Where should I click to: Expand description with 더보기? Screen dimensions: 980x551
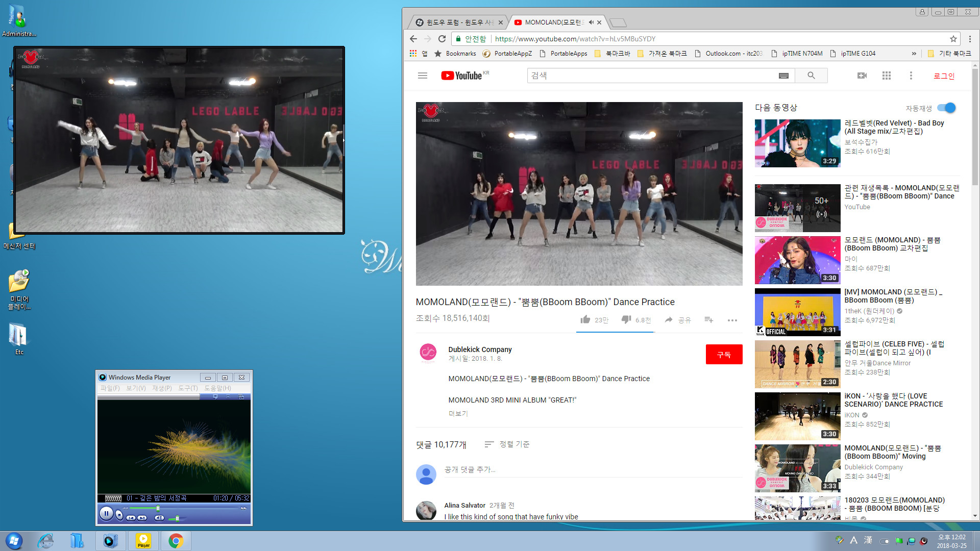(x=458, y=413)
